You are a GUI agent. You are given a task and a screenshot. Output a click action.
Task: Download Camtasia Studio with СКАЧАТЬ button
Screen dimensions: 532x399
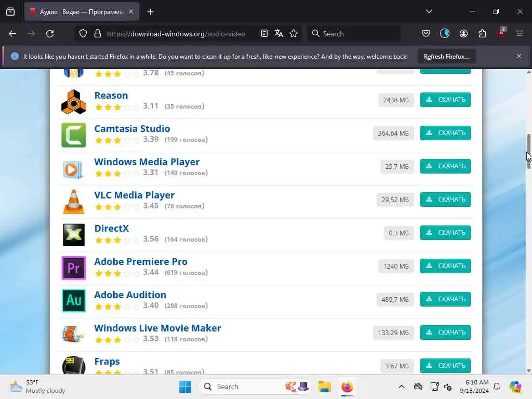click(x=445, y=133)
